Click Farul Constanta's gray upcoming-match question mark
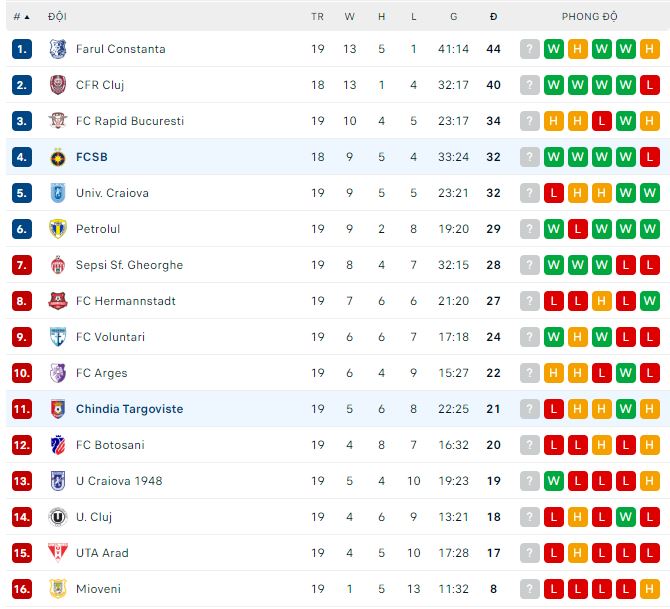 [530, 49]
